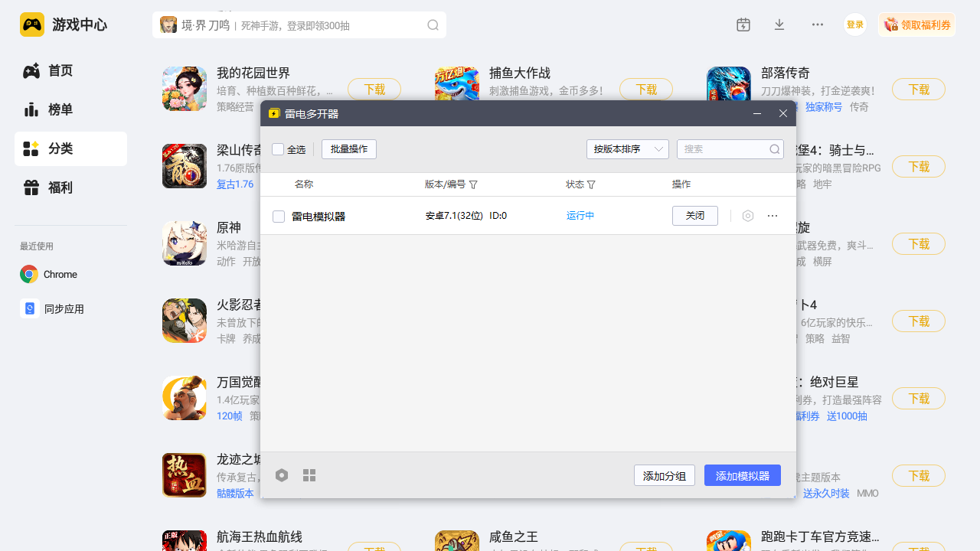
Task: Open the 版本/编号 column filter funnel
Action: pyautogui.click(x=475, y=184)
